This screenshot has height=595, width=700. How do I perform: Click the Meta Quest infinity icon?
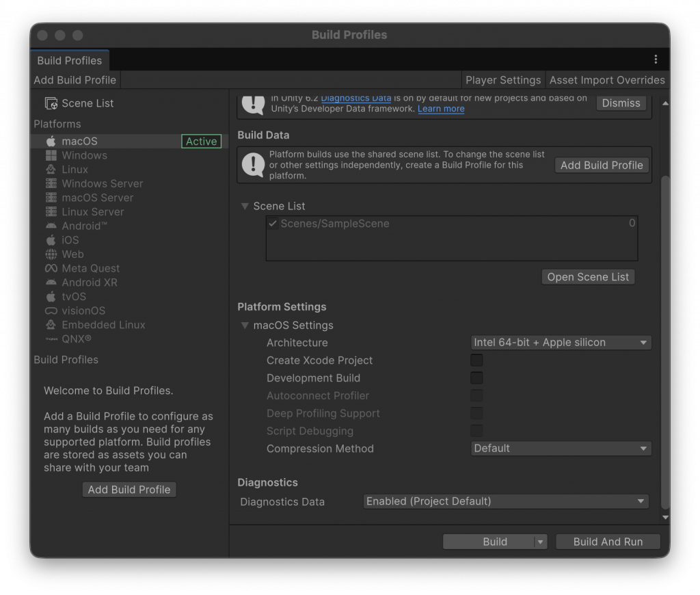pos(51,269)
